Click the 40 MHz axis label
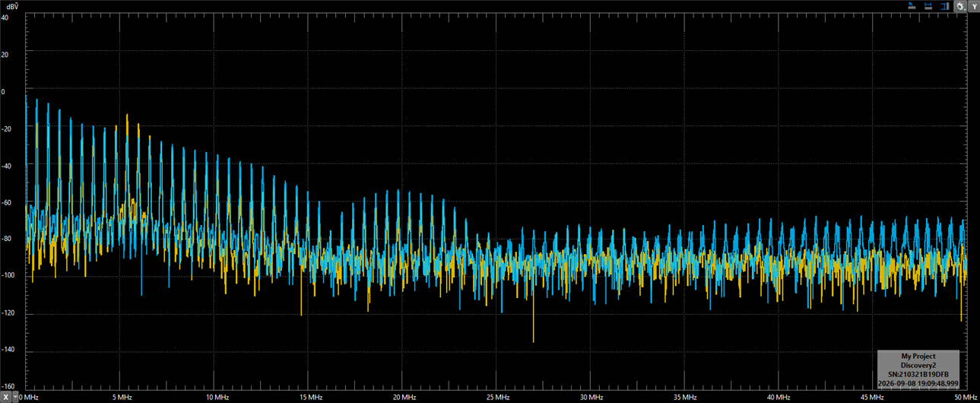 click(778, 398)
